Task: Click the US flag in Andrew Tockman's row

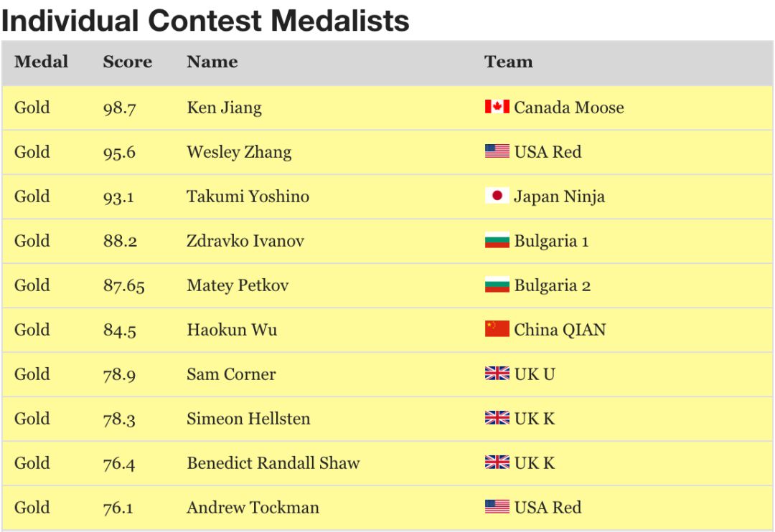Action: (x=497, y=507)
